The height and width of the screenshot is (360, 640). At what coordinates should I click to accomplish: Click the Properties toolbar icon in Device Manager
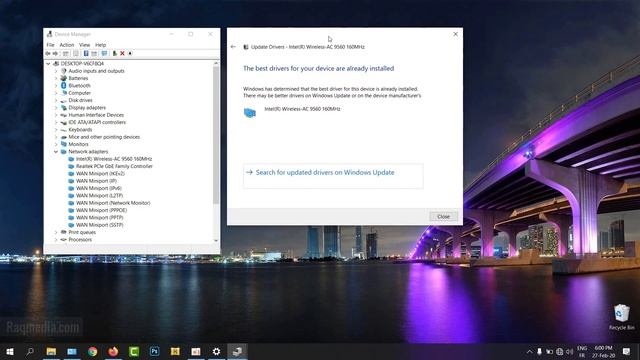click(76, 53)
